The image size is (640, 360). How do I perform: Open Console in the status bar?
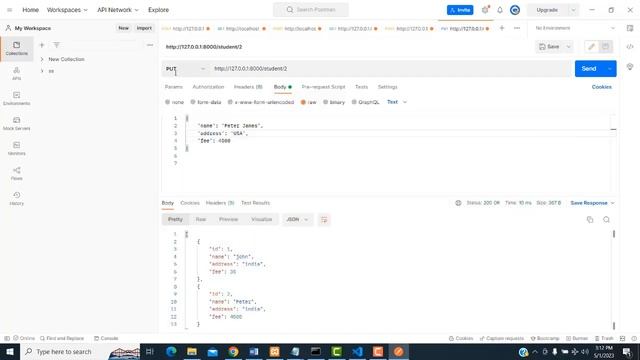coord(106,338)
